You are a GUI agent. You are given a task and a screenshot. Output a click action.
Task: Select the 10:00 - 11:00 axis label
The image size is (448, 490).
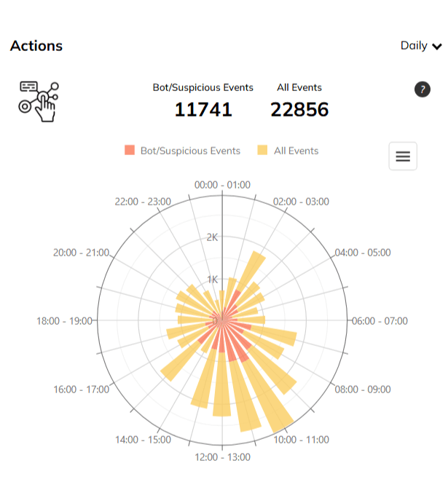coord(301,440)
